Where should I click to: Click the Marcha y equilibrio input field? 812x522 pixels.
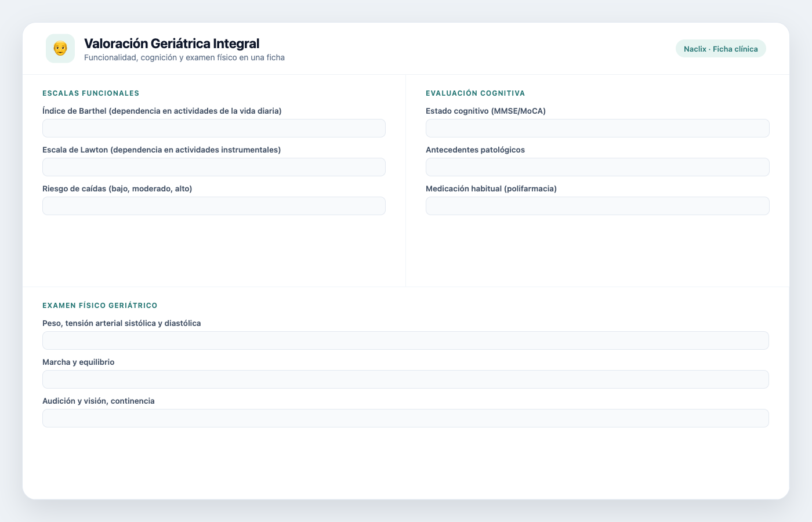coord(405,379)
